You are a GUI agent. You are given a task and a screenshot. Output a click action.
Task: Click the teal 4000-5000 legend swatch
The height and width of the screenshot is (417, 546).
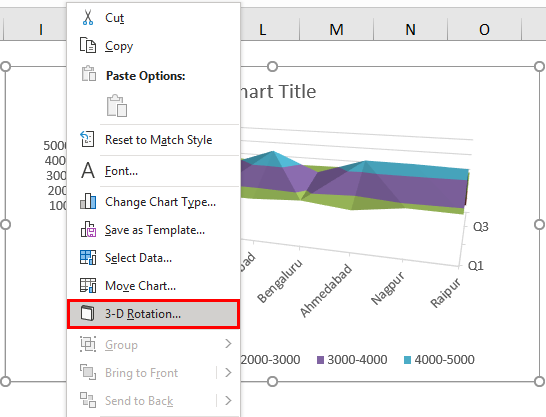[x=407, y=360]
